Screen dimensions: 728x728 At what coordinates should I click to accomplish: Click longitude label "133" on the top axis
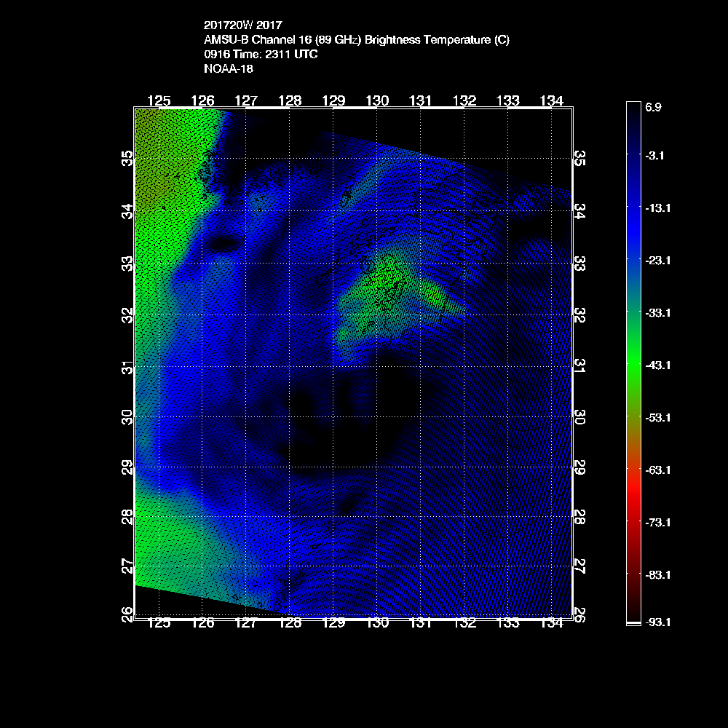click(x=508, y=100)
